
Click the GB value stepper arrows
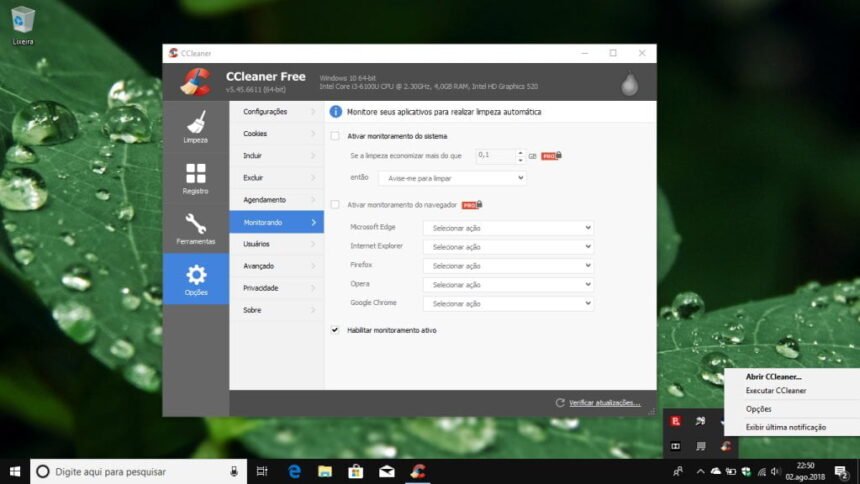pos(520,156)
